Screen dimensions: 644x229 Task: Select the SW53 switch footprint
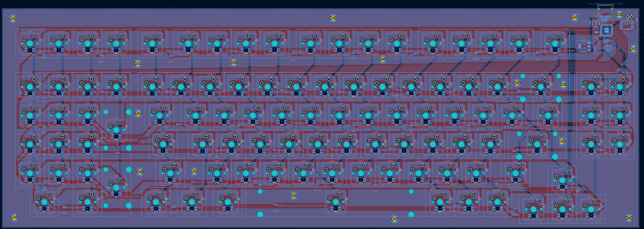click(454, 116)
